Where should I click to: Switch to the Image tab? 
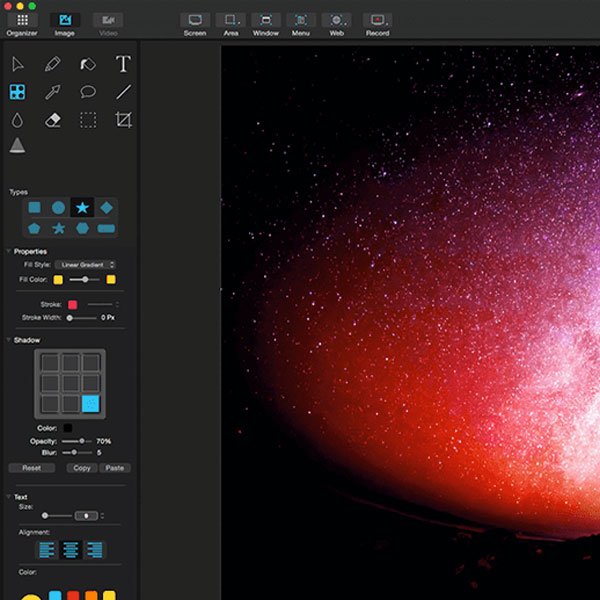coord(65,24)
